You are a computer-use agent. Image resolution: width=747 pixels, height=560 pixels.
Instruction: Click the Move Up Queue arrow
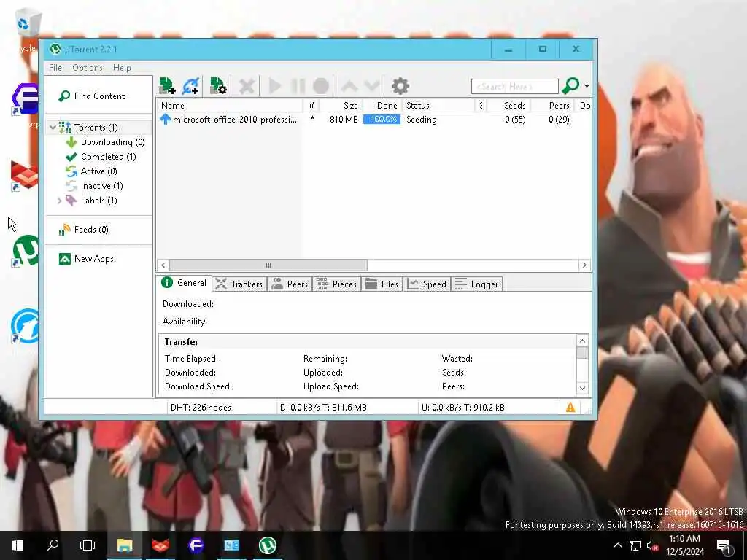pos(349,86)
